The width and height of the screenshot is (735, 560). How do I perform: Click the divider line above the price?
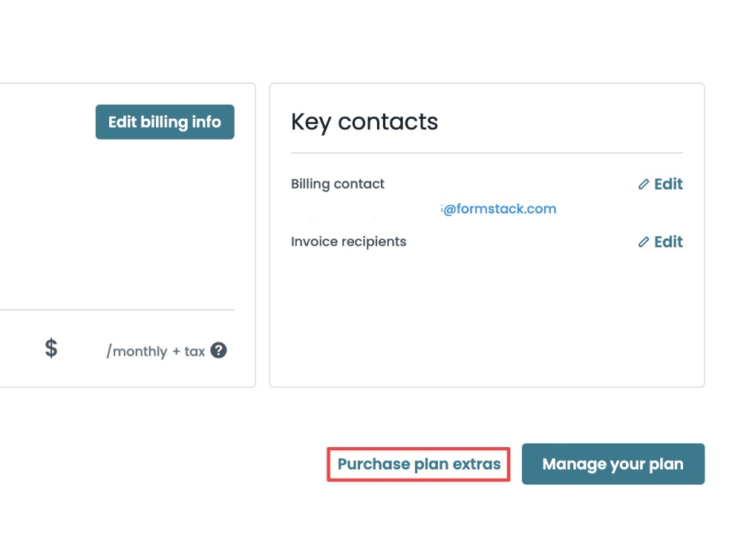(119, 310)
